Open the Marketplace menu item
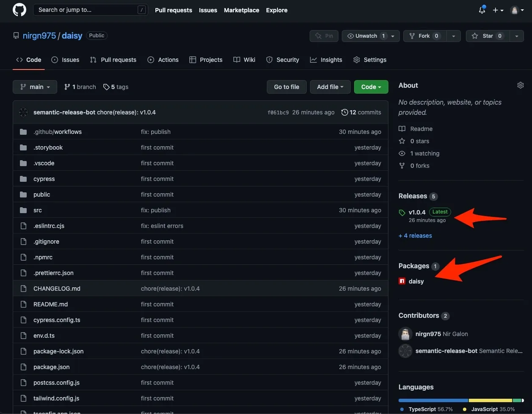The height and width of the screenshot is (414, 532). pyautogui.click(x=241, y=10)
